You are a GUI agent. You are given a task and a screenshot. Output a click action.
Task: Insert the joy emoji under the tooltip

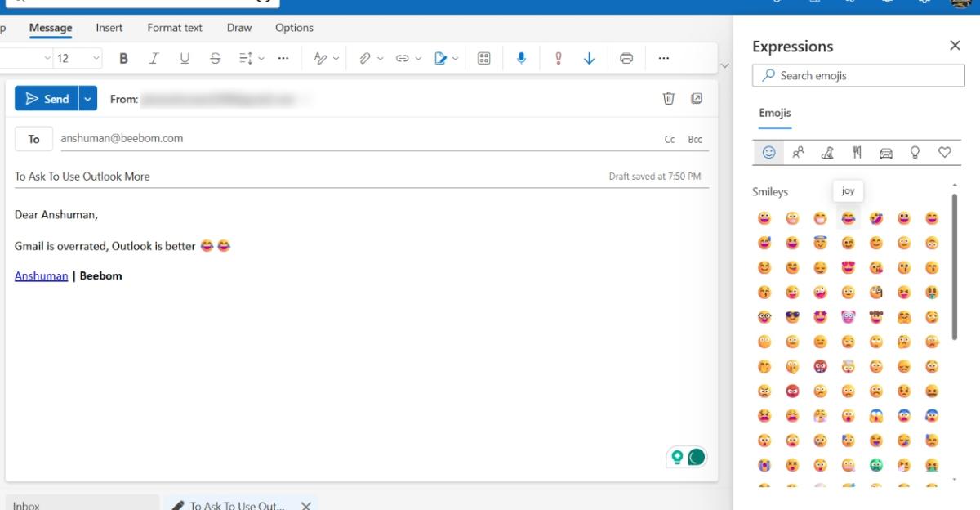coord(848,218)
